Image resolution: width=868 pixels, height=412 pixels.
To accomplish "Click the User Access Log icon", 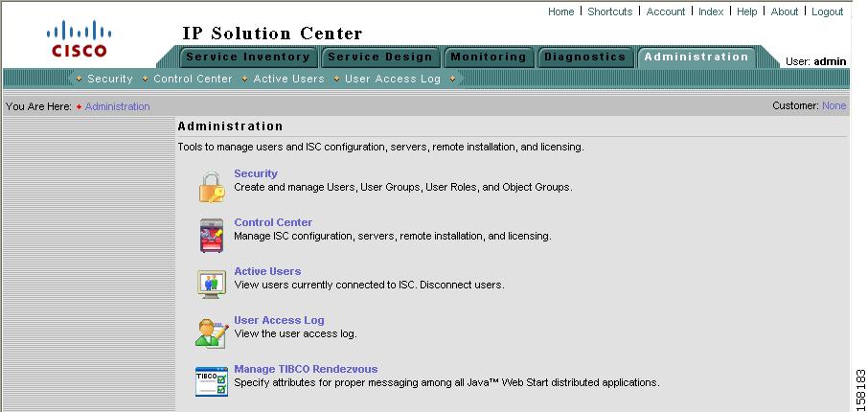I will (x=212, y=332).
